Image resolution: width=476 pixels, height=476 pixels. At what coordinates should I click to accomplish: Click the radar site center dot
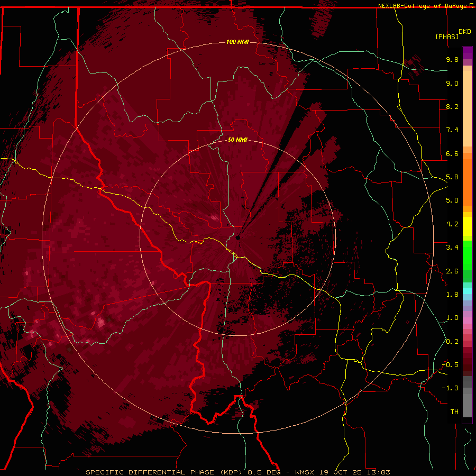coord(238,237)
